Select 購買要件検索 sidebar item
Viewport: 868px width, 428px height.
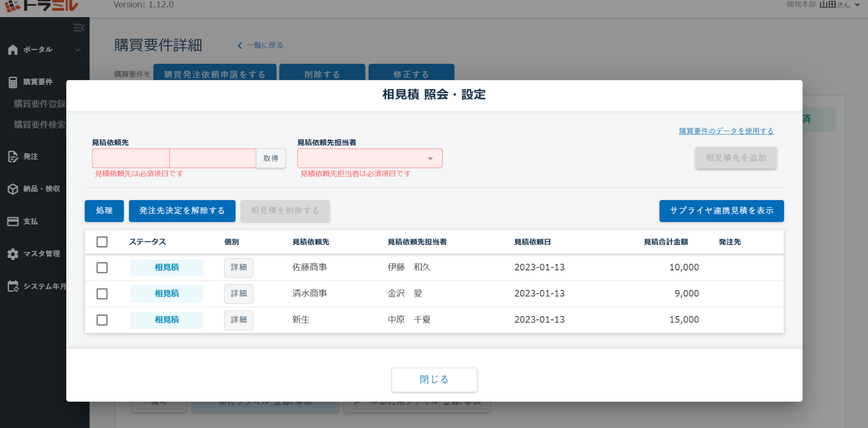pos(40,125)
